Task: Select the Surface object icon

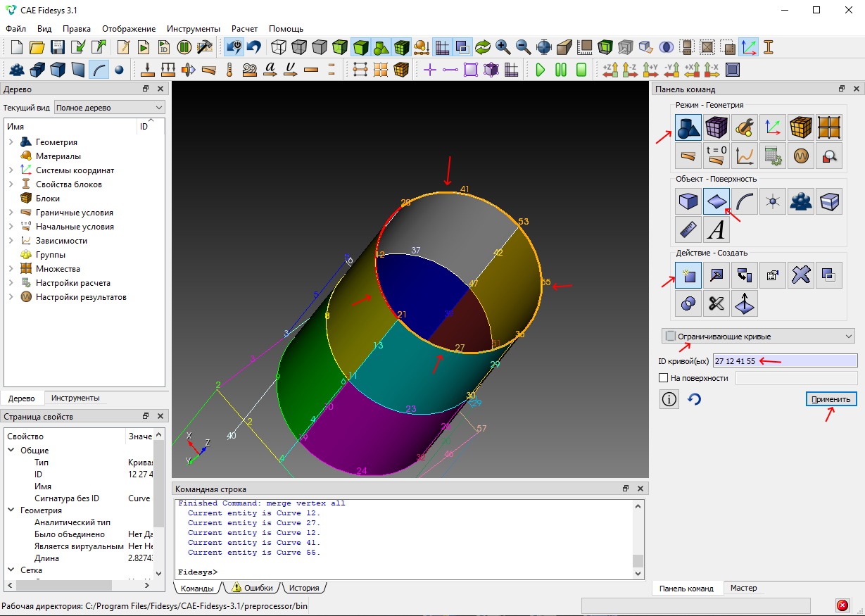Action: click(x=716, y=201)
